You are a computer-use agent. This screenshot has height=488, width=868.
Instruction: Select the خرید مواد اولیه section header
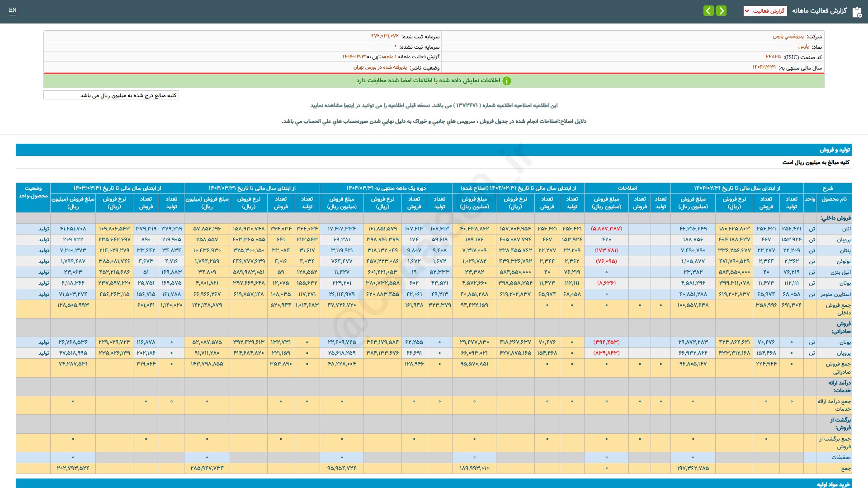click(x=434, y=483)
